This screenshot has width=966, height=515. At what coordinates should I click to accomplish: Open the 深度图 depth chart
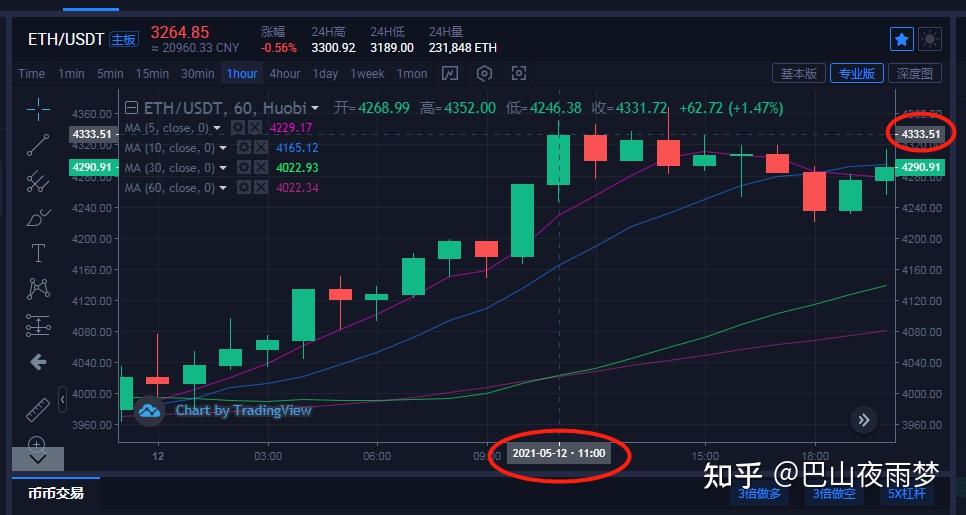pos(915,73)
